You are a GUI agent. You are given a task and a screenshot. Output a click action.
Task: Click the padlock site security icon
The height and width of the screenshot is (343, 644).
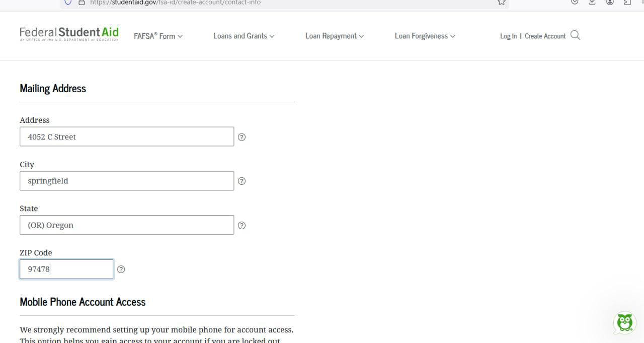pos(82,3)
